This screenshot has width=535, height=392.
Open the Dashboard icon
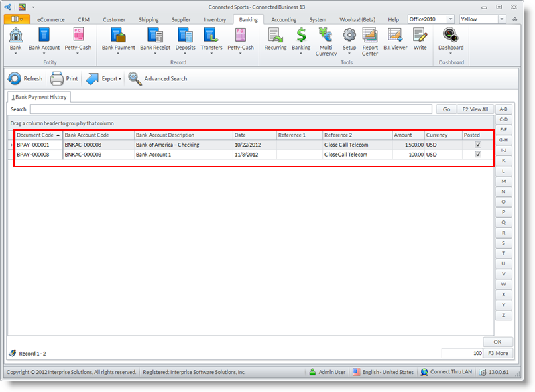pyautogui.click(x=451, y=37)
